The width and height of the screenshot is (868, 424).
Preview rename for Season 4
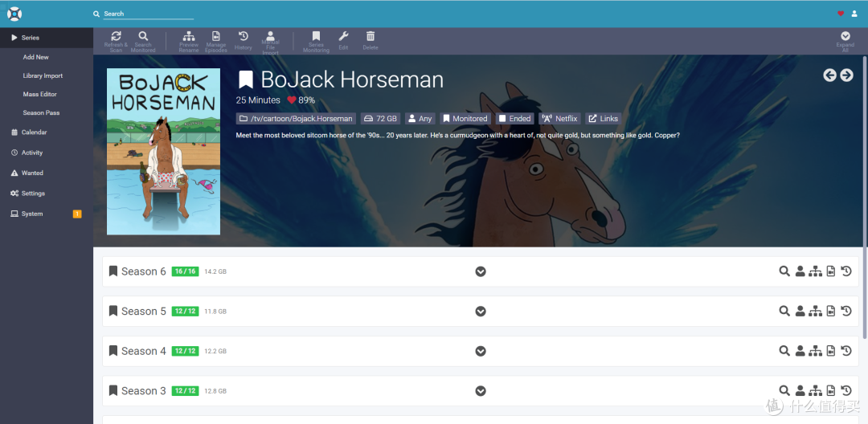815,350
